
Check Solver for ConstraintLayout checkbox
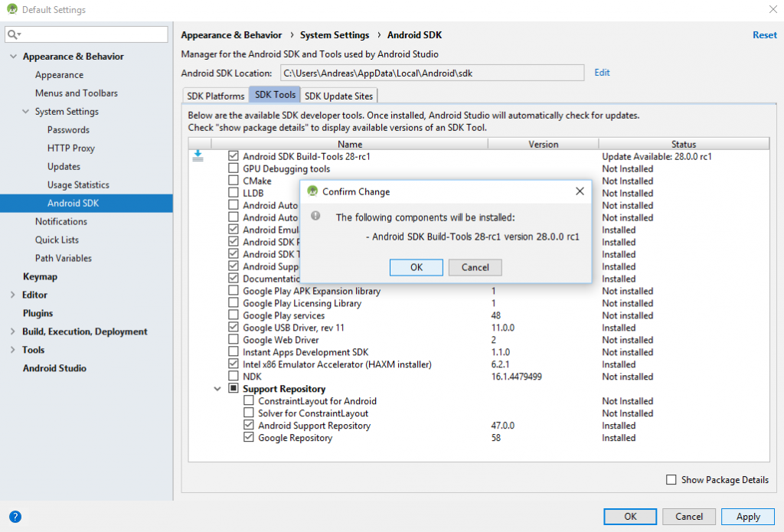[249, 413]
